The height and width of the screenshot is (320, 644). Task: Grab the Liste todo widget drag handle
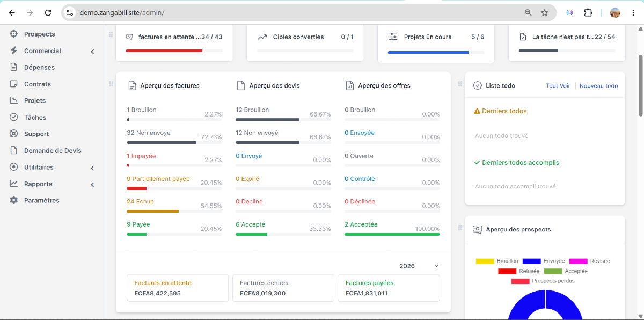tap(460, 84)
